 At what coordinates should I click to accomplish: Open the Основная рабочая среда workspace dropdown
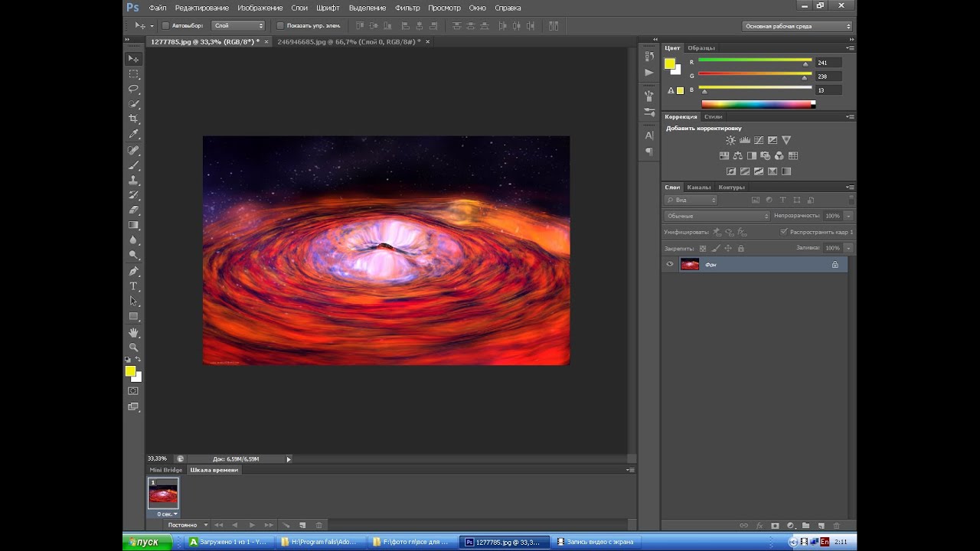tap(797, 26)
